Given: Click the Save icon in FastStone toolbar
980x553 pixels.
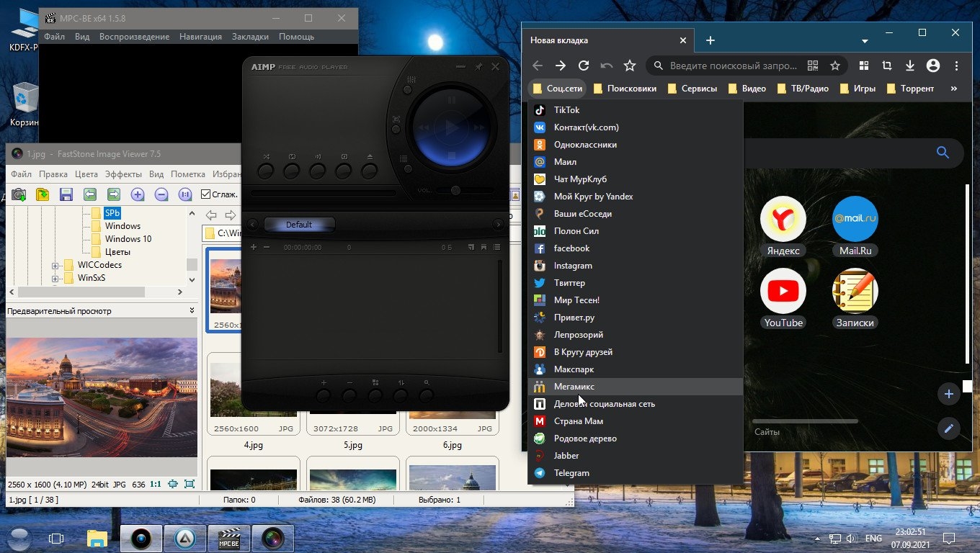Looking at the screenshot, I should pos(66,194).
